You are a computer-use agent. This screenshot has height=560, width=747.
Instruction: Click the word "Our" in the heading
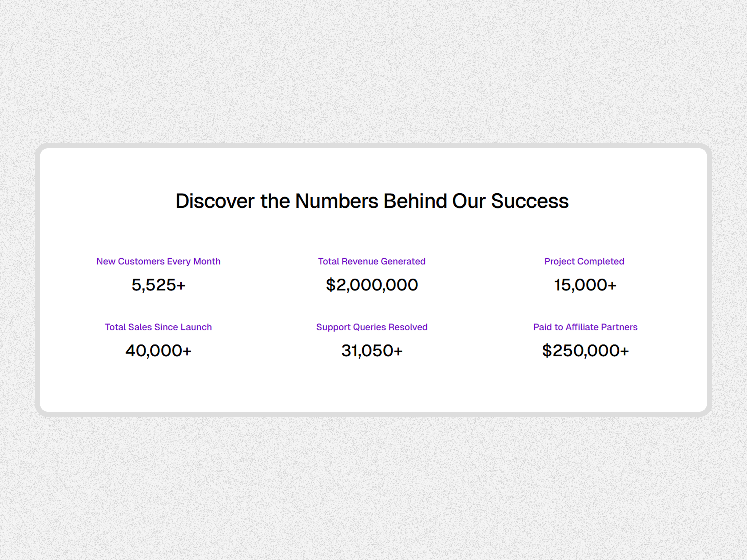click(x=468, y=201)
